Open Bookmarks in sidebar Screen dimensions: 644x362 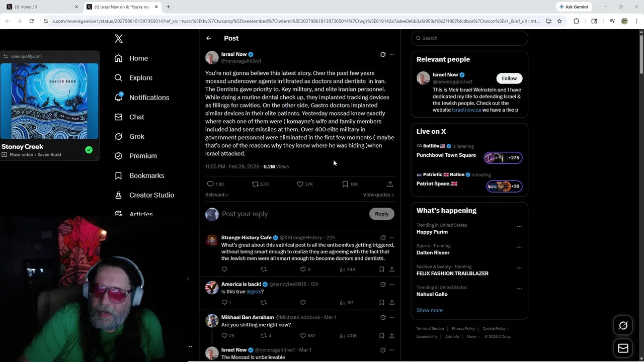tap(139, 175)
